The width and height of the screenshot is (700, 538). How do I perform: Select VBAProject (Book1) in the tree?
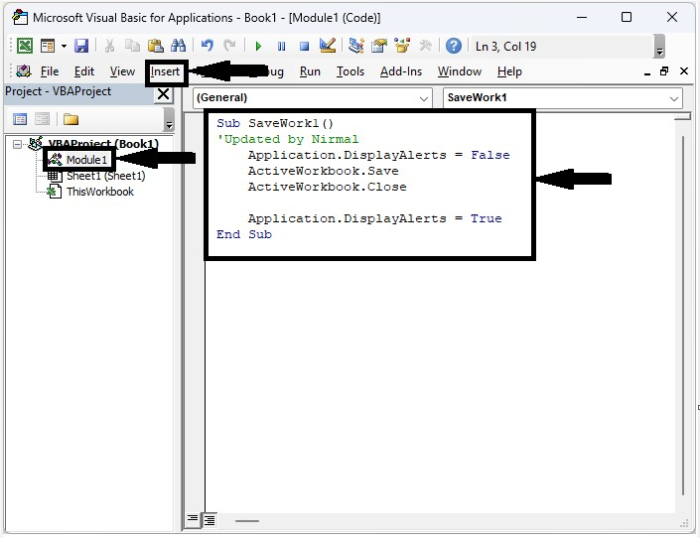click(103, 144)
